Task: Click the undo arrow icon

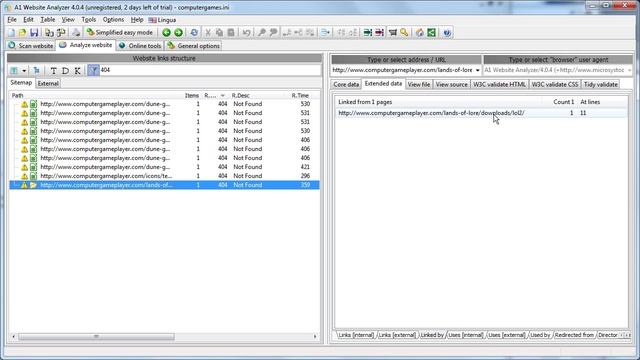Action: tap(246, 33)
